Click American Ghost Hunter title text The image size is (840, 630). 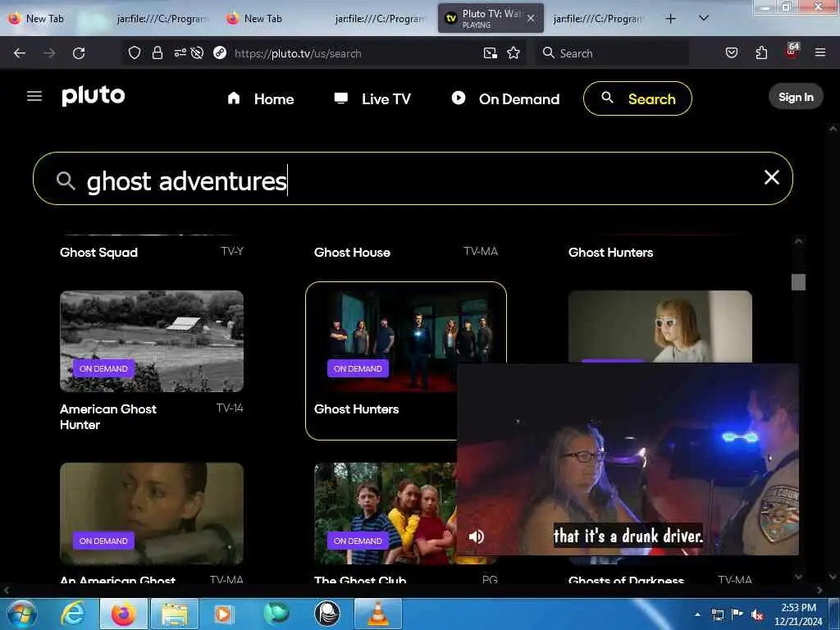pyautogui.click(x=108, y=417)
